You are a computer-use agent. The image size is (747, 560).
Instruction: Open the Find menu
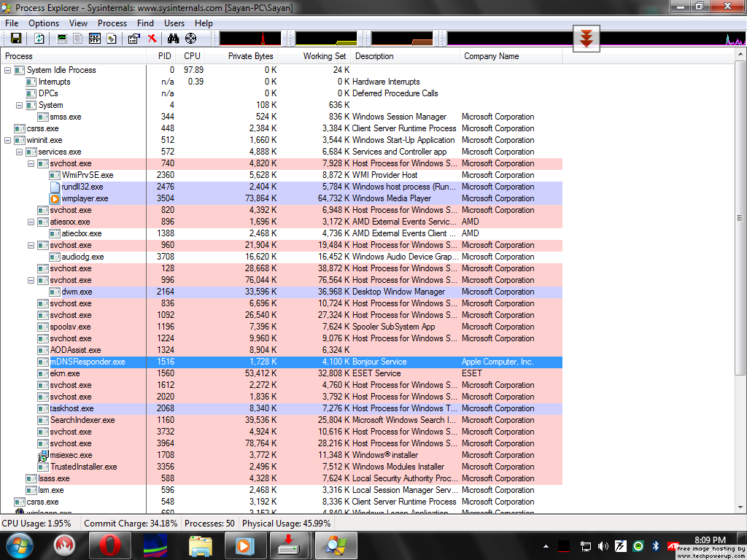pyautogui.click(x=145, y=23)
